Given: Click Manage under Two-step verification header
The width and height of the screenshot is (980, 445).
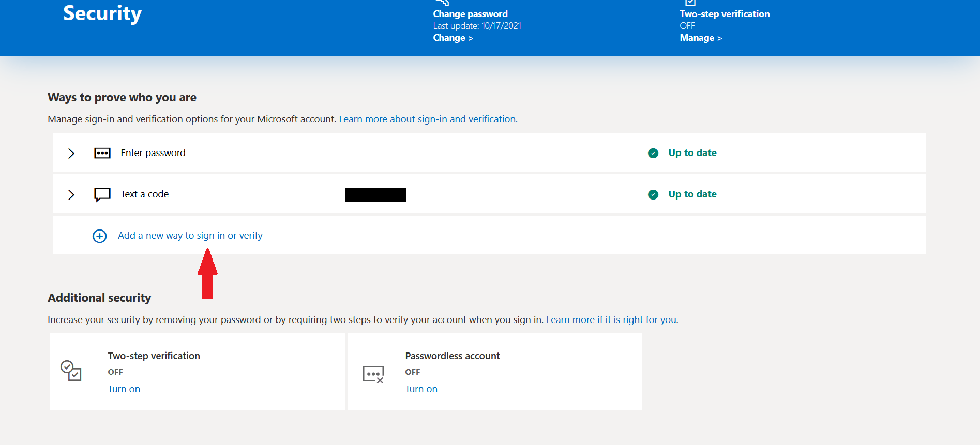Looking at the screenshot, I should 701,38.
